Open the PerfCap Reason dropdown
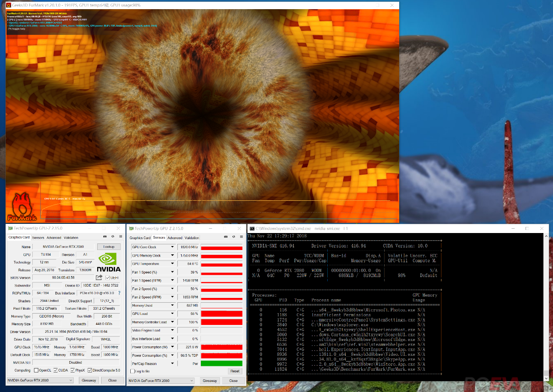The image size is (553, 392). click(173, 364)
